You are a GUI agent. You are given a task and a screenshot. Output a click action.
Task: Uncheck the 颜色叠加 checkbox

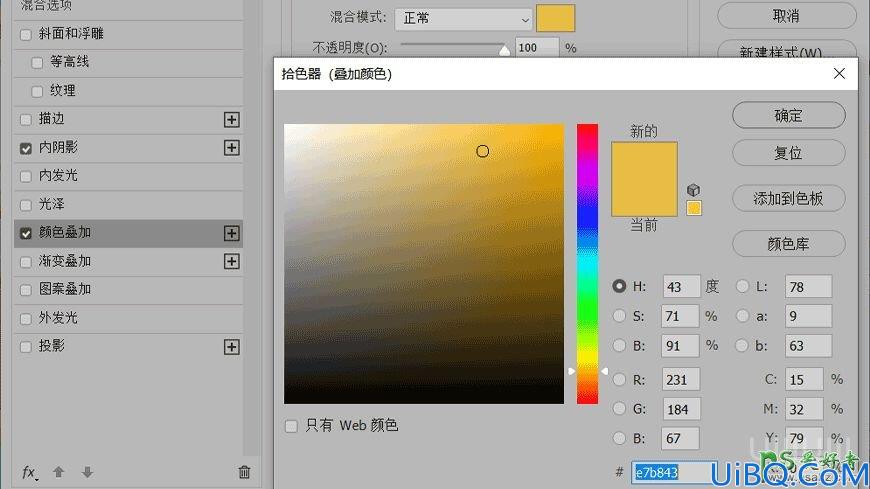pos(26,233)
